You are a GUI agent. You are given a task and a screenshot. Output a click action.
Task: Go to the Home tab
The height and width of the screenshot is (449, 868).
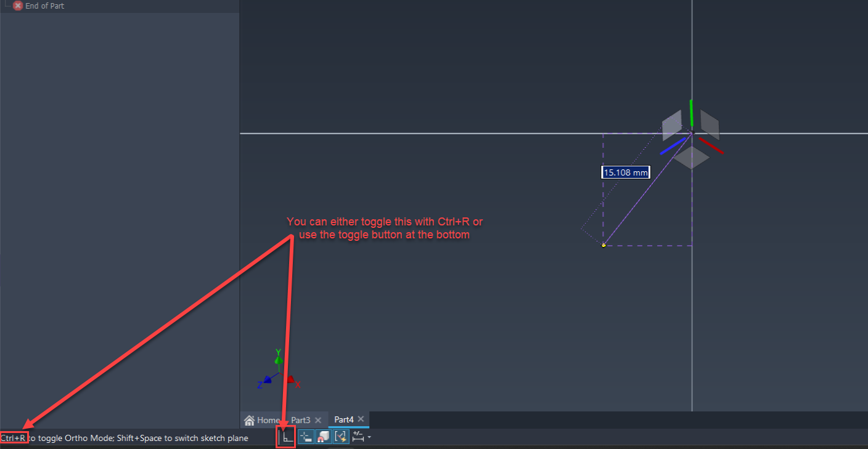264,419
